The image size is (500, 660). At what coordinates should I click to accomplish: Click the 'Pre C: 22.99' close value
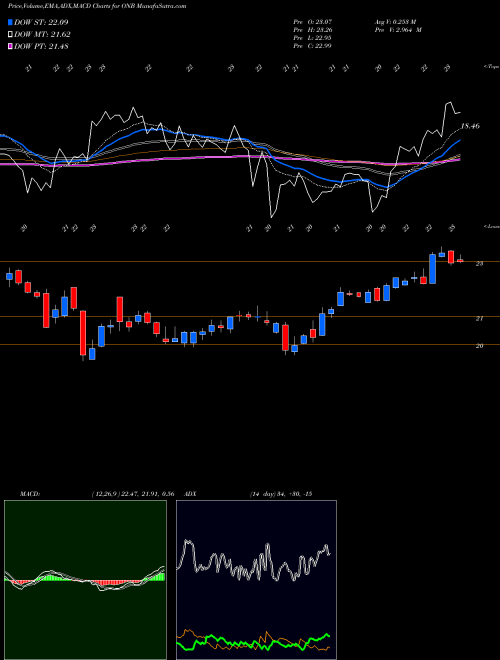click(313, 46)
